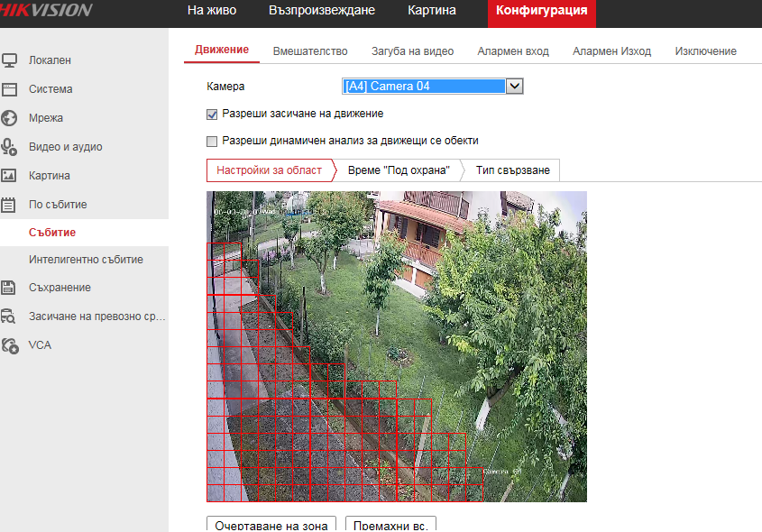Click the Съхранение disk icon
Image resolution: width=762 pixels, height=532 pixels.
click(10, 288)
